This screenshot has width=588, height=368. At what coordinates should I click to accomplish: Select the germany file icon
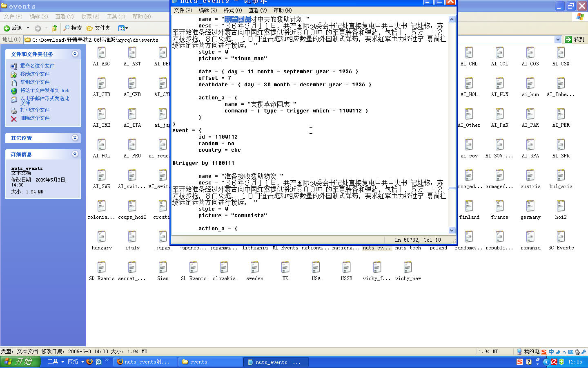click(530, 206)
